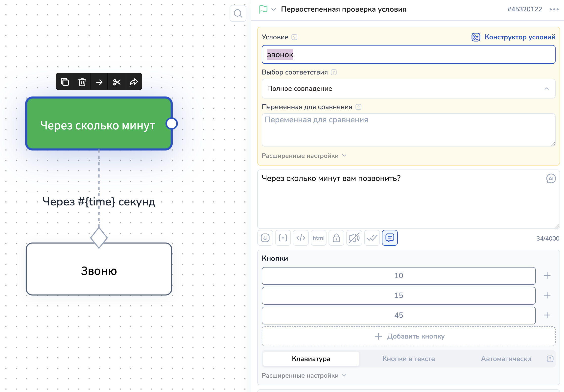Click the duplicate block icon
Image resolution: width=564 pixels, height=392 pixels.
tap(65, 82)
